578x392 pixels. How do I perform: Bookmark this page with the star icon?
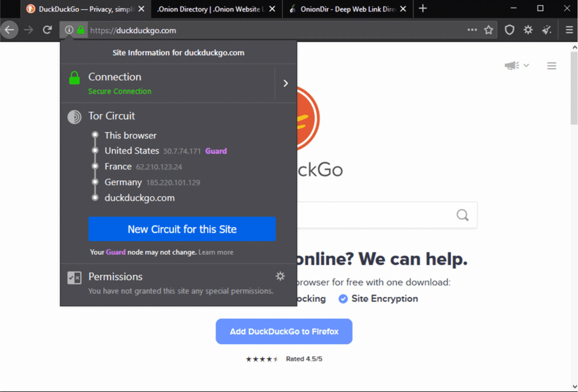click(489, 30)
